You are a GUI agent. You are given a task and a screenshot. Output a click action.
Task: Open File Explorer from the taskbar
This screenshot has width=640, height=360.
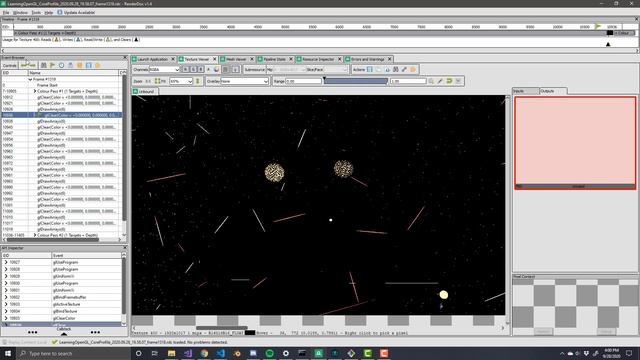pyautogui.click(x=171, y=353)
